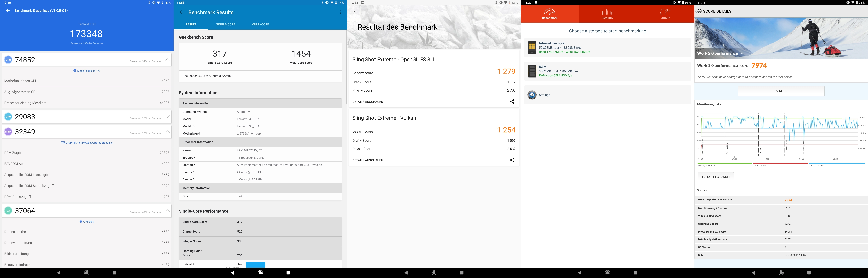Select Photo Editing 2.0 score row
This screenshot has width=868, height=278.
[x=781, y=232]
